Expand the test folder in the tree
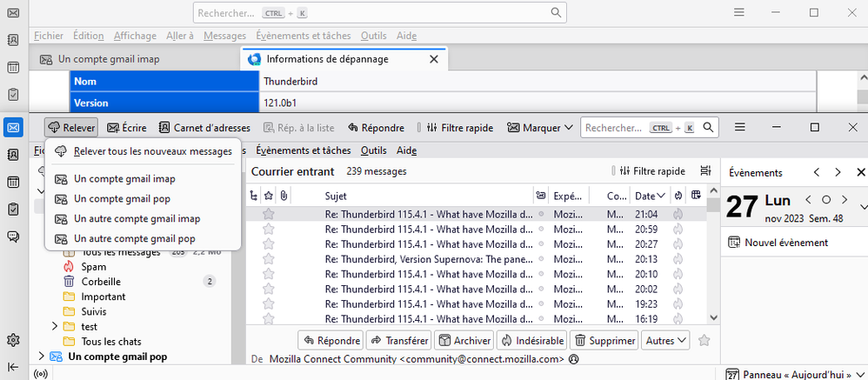The width and height of the screenshot is (868, 380). [x=54, y=326]
